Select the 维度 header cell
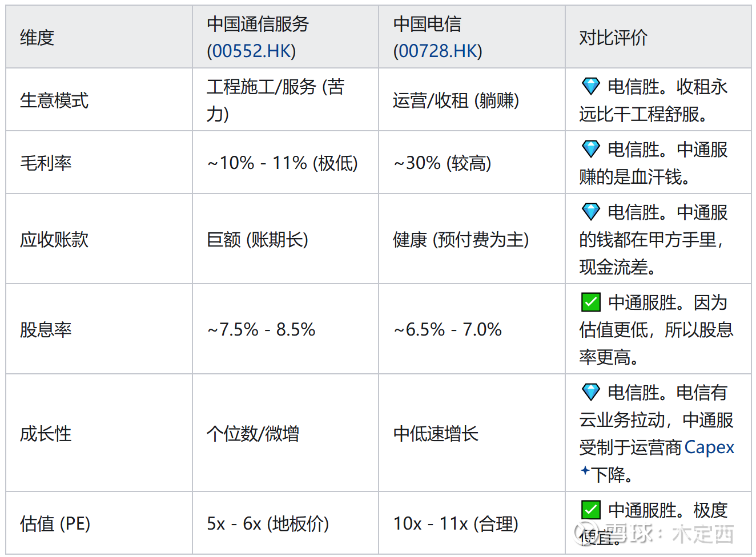Screen dimensions: 756x557 [x=37, y=38]
